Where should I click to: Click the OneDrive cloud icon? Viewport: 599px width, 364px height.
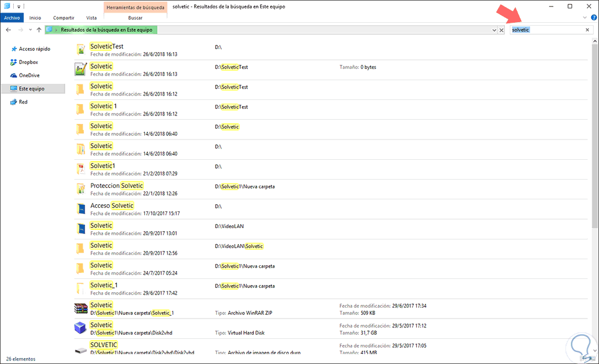13,75
